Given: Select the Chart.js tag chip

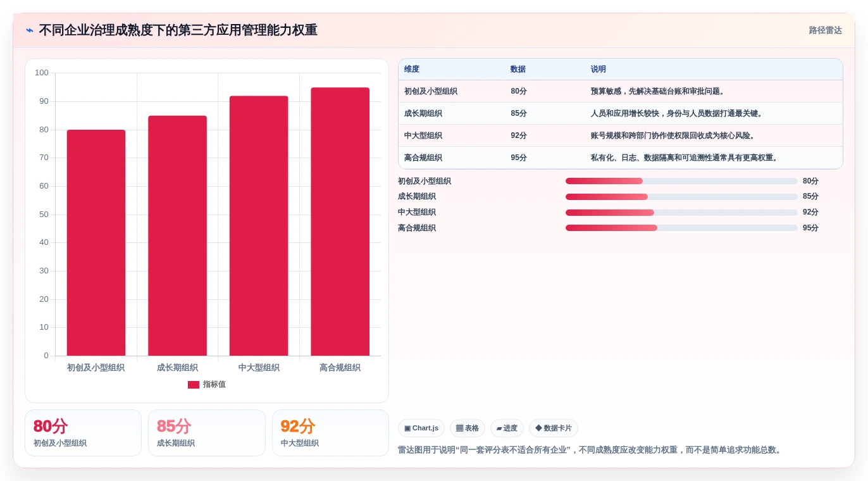Looking at the screenshot, I should [421, 428].
